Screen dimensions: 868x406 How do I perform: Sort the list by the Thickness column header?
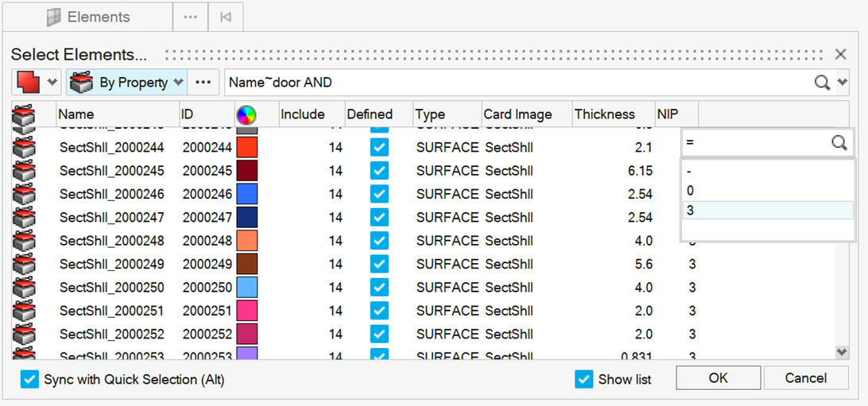(605, 114)
